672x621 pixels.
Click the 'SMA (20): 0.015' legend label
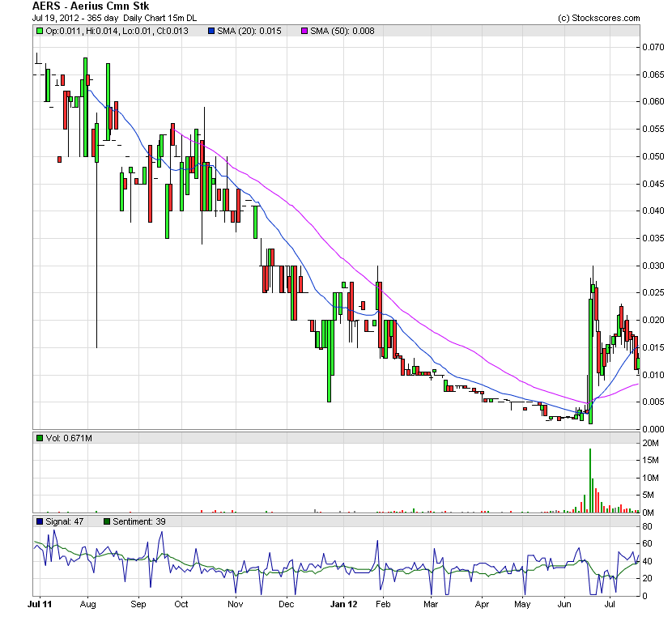pyautogui.click(x=249, y=31)
